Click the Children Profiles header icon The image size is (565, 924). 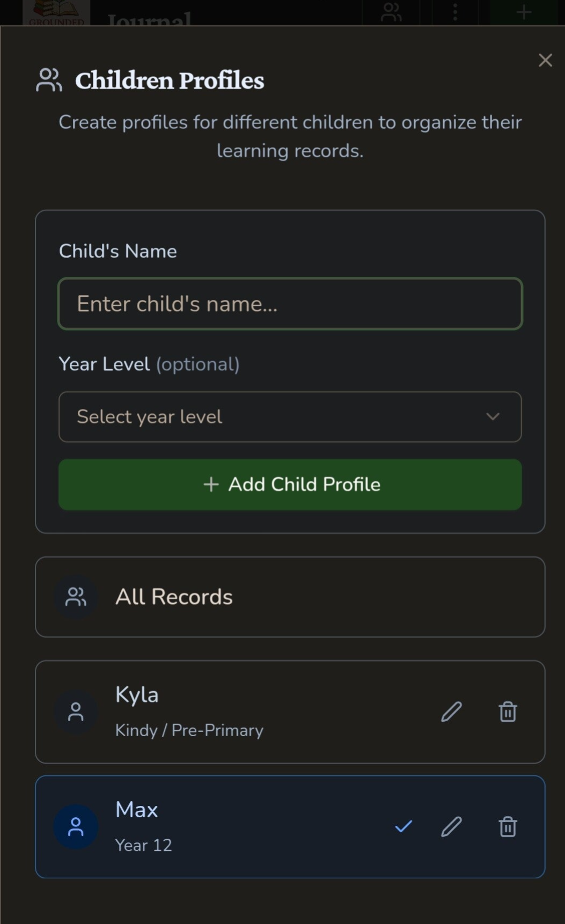(x=49, y=80)
